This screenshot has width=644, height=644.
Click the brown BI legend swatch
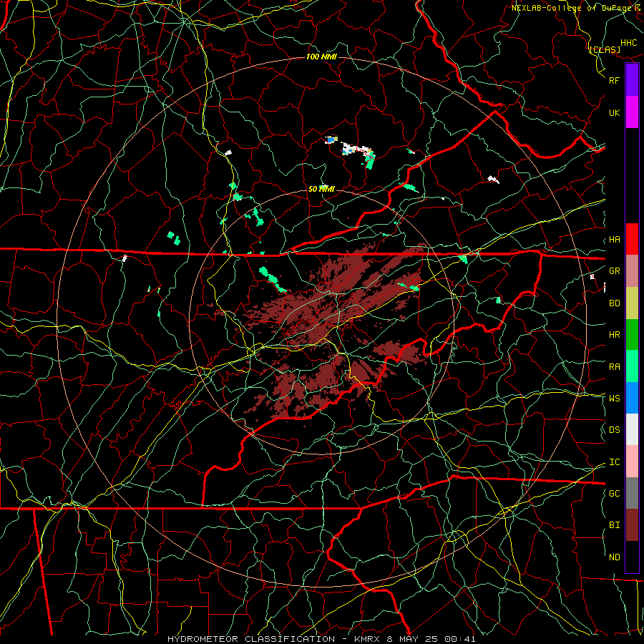point(632,525)
